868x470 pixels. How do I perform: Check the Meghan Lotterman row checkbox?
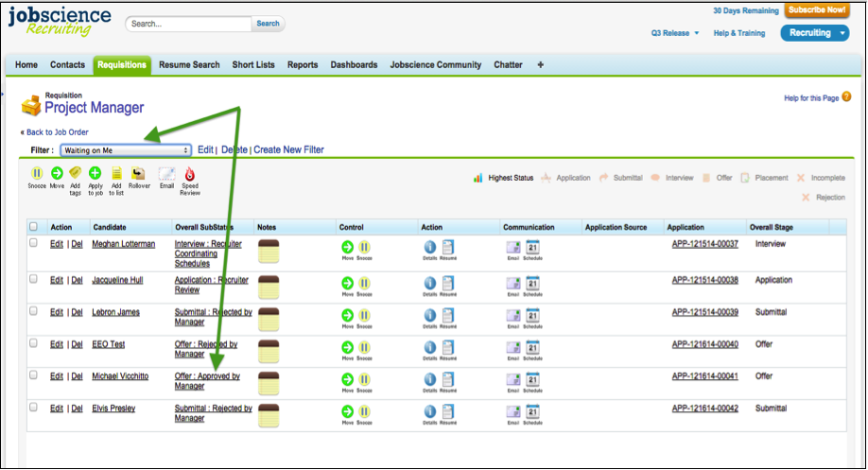point(34,243)
